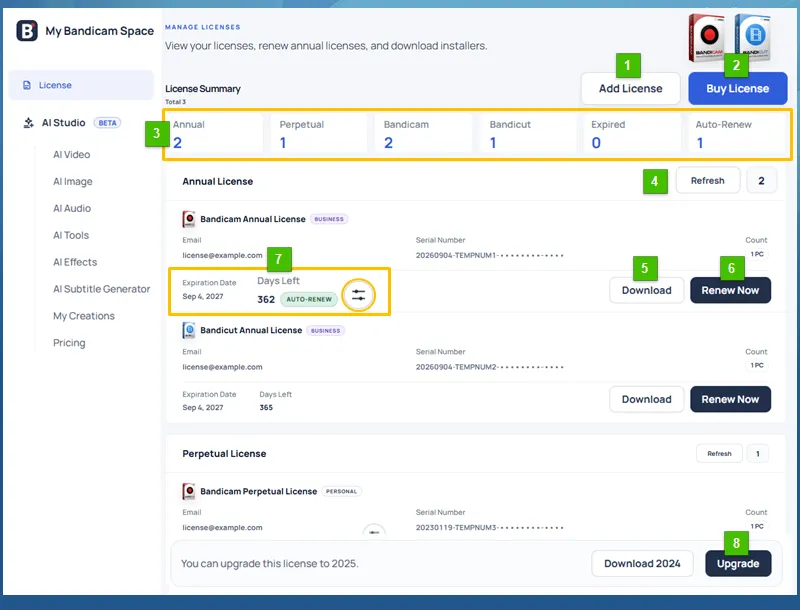Click the PERSONAL badge on Perpetual License
Image resolution: width=800 pixels, height=610 pixels.
[x=341, y=491]
